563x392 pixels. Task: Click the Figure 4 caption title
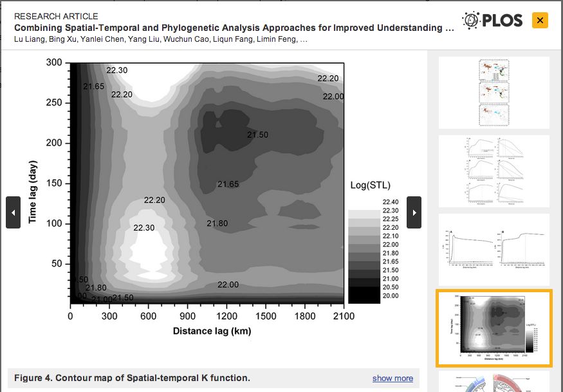click(x=132, y=378)
